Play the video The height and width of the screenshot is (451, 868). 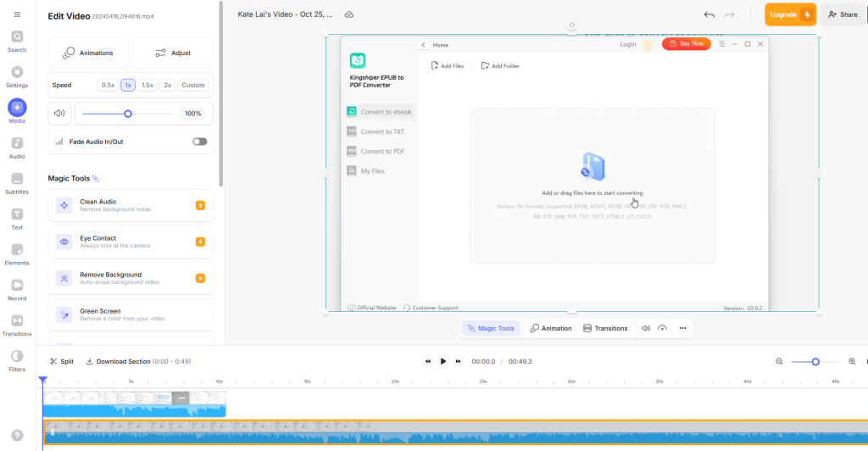click(442, 361)
